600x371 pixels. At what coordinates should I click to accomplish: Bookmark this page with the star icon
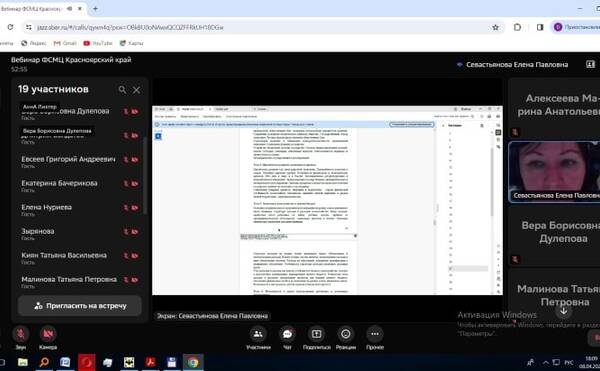point(496,27)
